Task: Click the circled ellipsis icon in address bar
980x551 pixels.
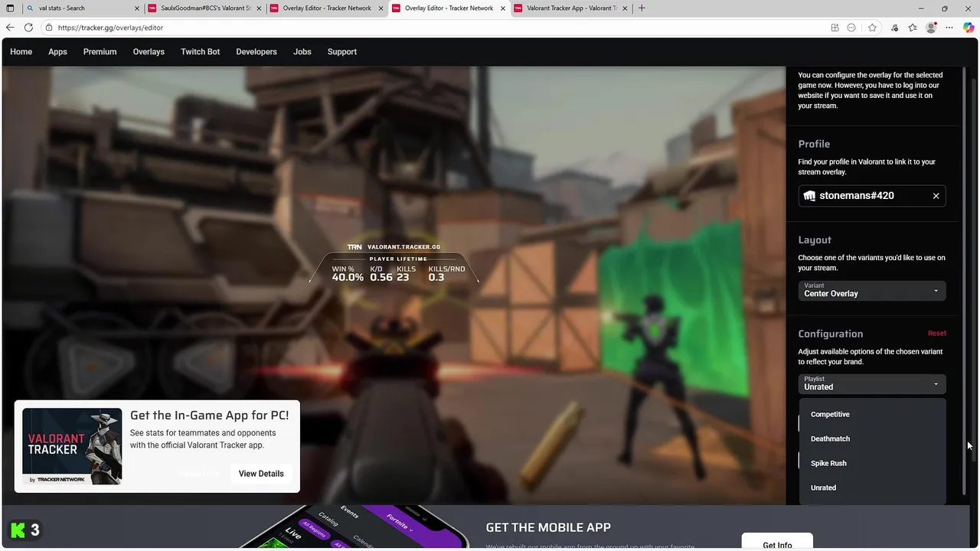Action: point(851,28)
